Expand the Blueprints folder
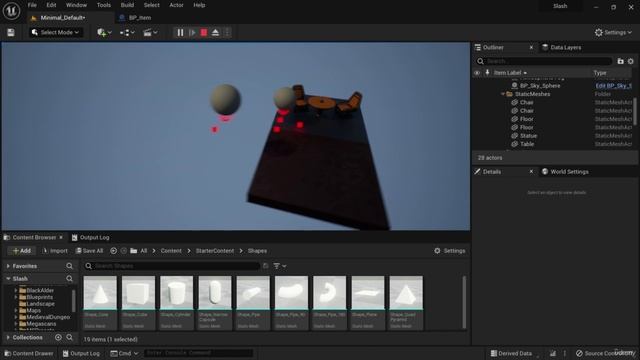640x360 pixels. tap(16, 297)
